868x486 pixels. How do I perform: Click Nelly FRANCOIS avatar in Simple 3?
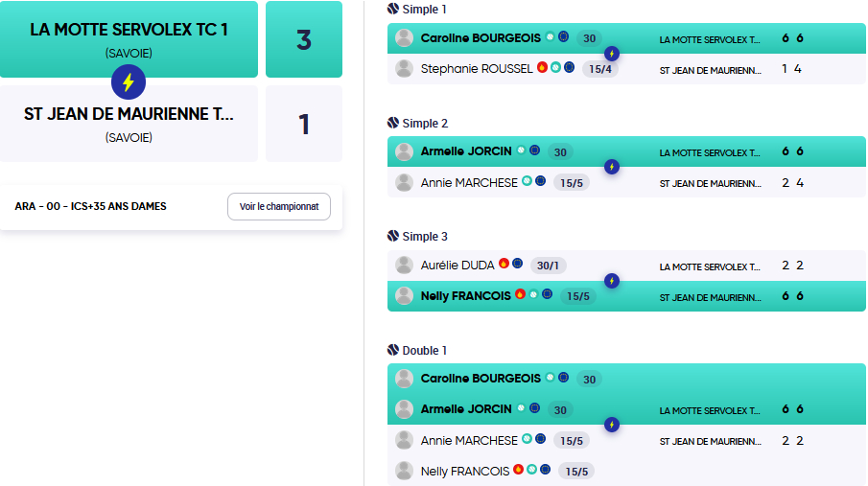(x=404, y=295)
